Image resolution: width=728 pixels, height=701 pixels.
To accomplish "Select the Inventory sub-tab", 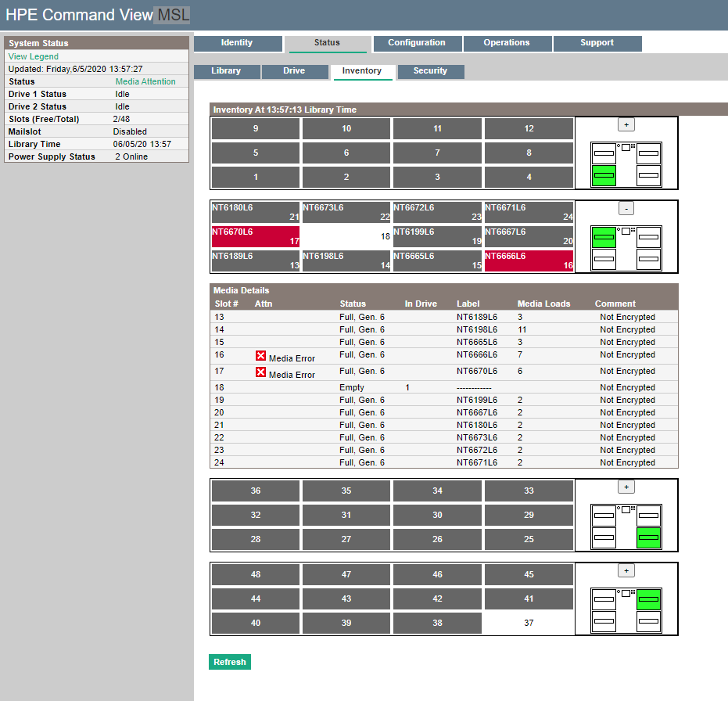I will click(x=363, y=71).
